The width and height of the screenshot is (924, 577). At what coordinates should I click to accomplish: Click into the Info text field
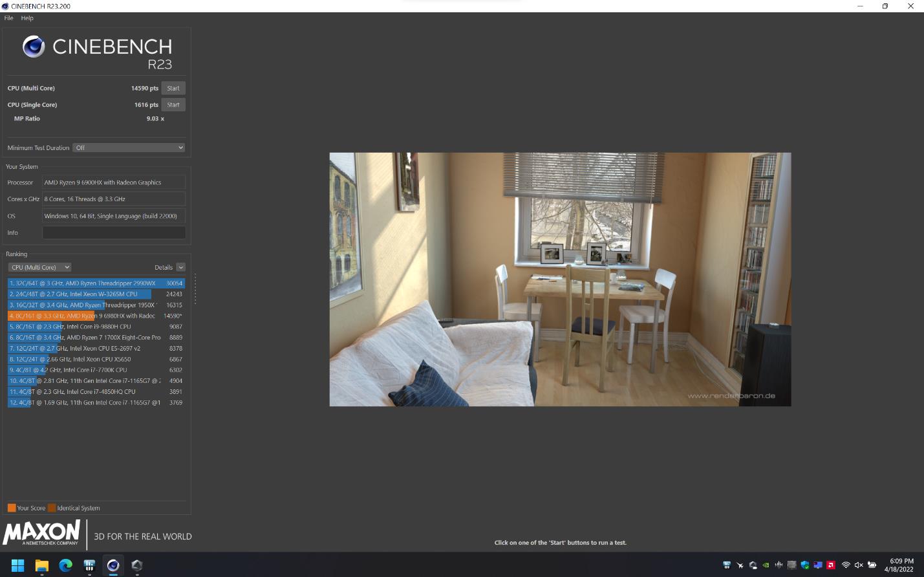(x=114, y=233)
